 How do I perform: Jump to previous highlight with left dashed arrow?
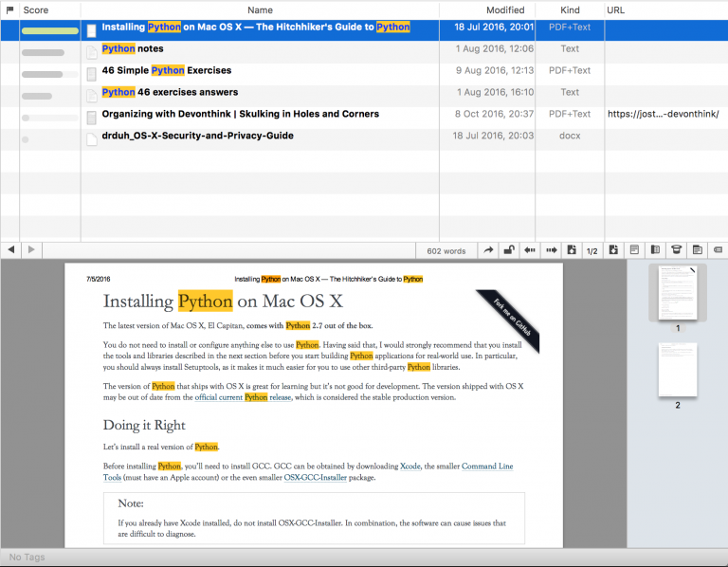click(530, 250)
